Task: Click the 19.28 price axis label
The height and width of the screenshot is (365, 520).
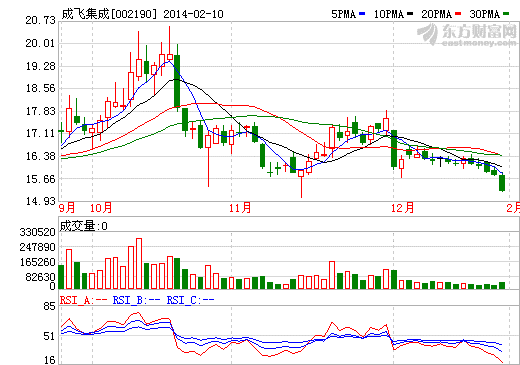Action: pyautogui.click(x=40, y=66)
